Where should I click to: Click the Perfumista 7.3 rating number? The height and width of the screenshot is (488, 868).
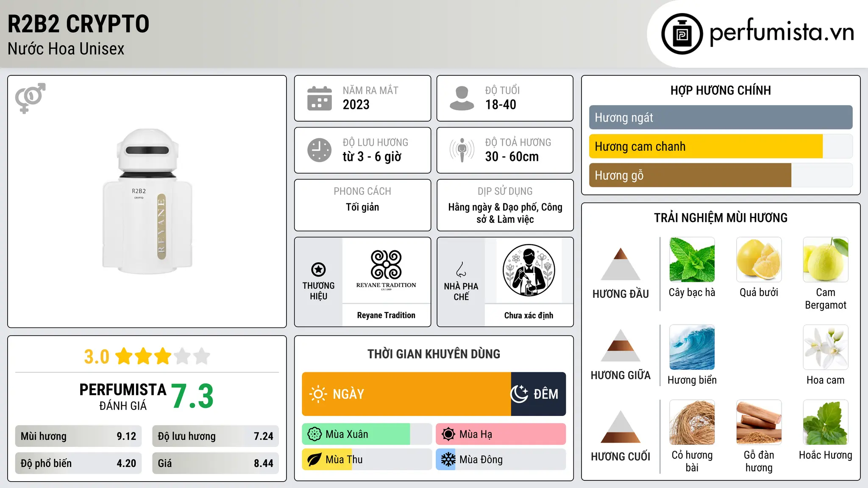[192, 396]
